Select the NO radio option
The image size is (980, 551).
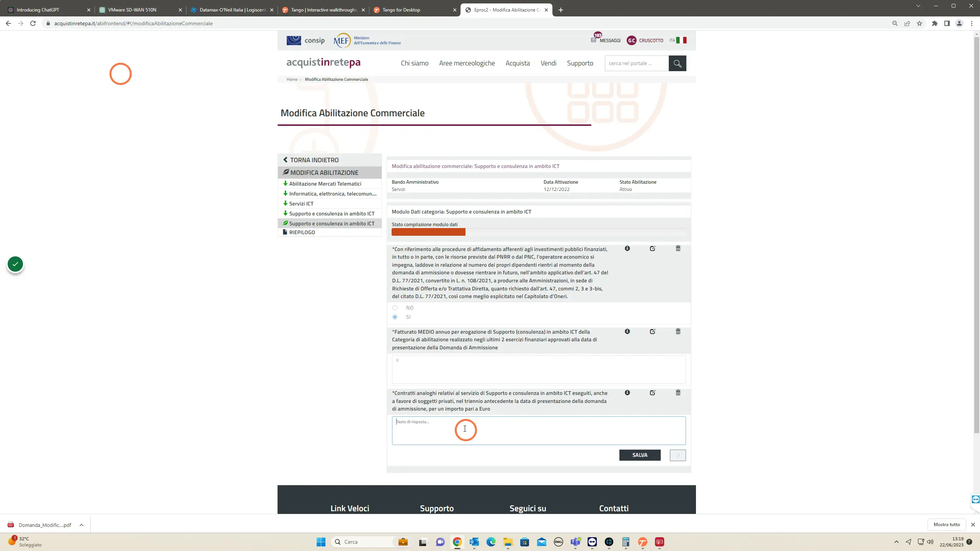click(395, 308)
